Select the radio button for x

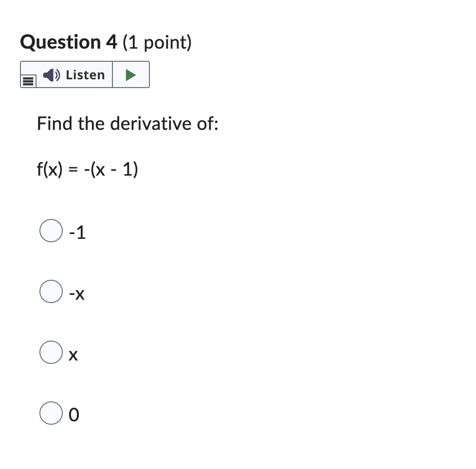(x=51, y=353)
